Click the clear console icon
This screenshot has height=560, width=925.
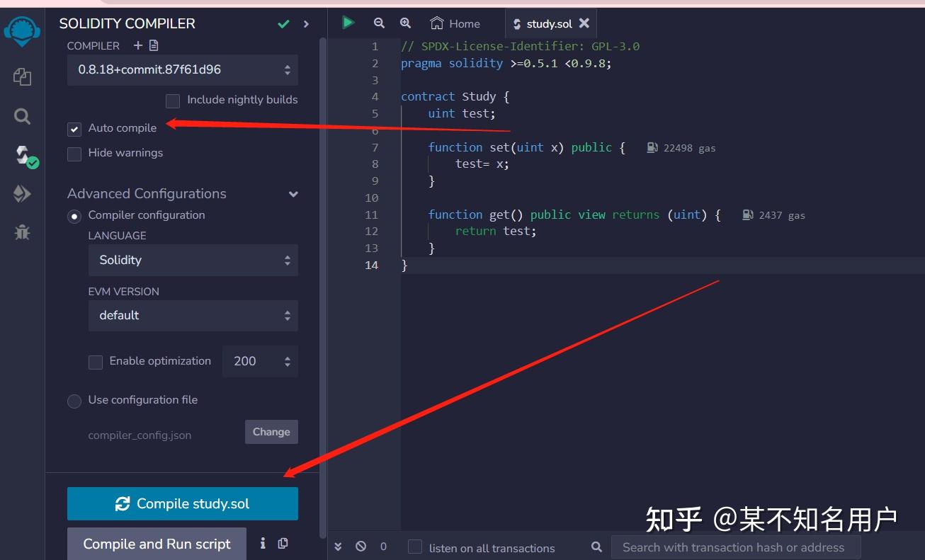tap(361, 547)
